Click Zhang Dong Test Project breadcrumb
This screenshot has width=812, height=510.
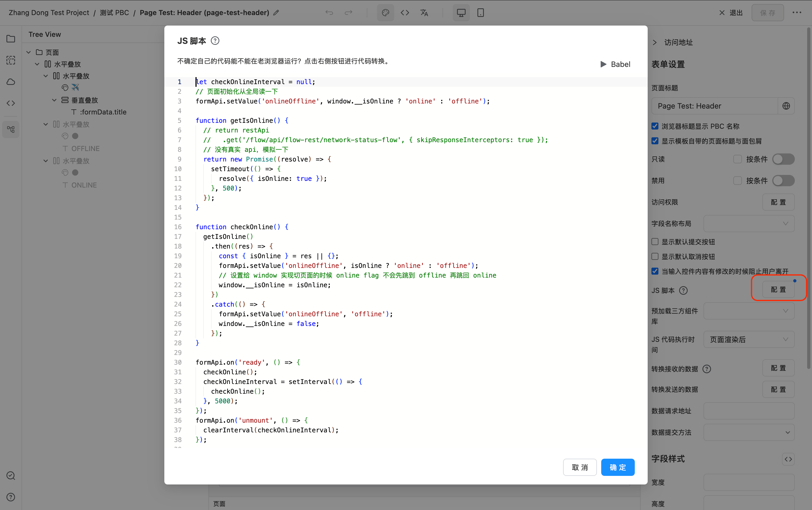point(49,13)
